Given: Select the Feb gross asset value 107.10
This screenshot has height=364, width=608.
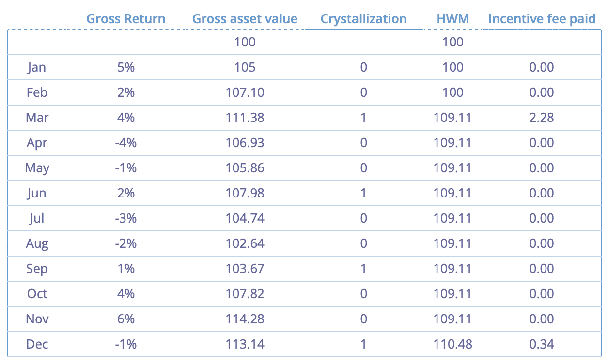Looking at the screenshot, I should [245, 92].
